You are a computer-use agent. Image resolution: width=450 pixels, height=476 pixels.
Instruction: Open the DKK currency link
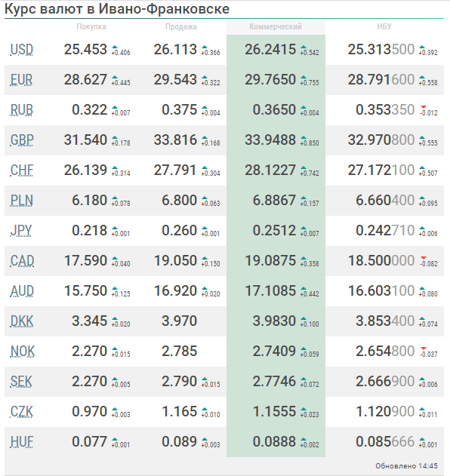tap(22, 321)
